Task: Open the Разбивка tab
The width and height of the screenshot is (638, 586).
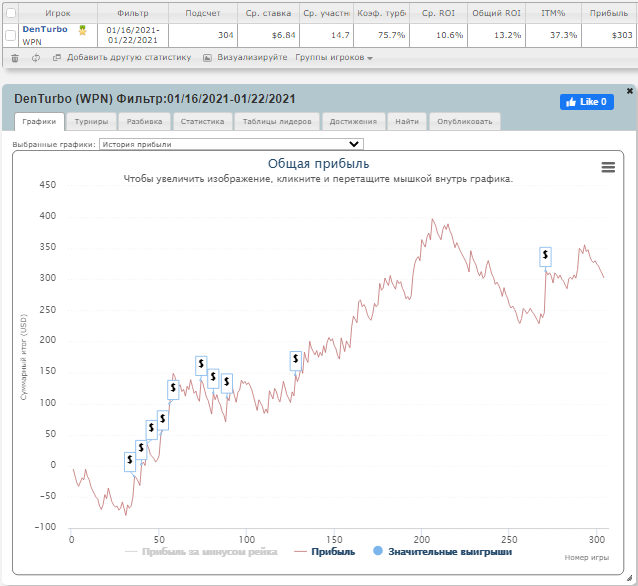Action: point(144,122)
